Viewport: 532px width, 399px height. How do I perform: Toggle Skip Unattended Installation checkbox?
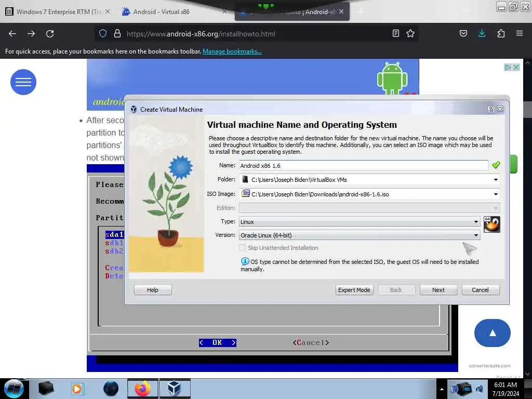coord(242,248)
